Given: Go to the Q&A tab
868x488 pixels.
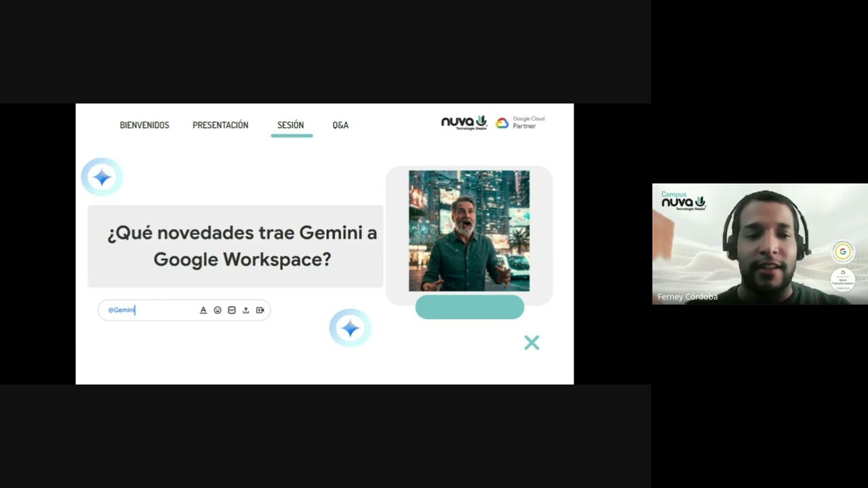Looking at the screenshot, I should point(340,125).
